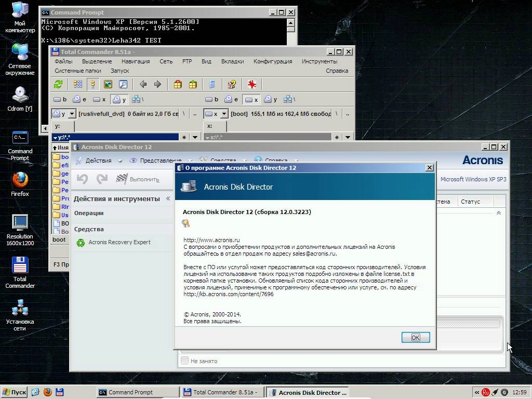Open the Cdrom [Y] desktop icon

(x=20, y=99)
